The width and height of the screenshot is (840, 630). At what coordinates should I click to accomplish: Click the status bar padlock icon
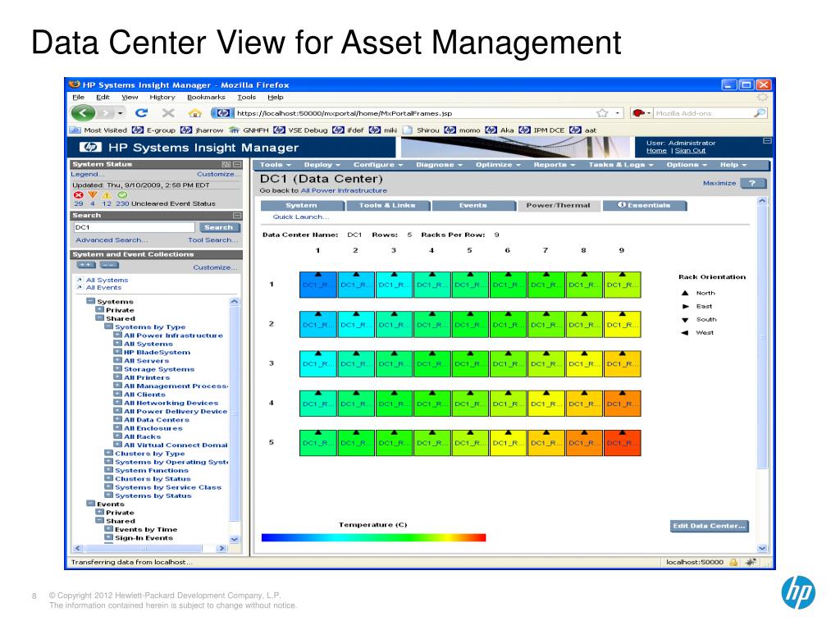[733, 562]
